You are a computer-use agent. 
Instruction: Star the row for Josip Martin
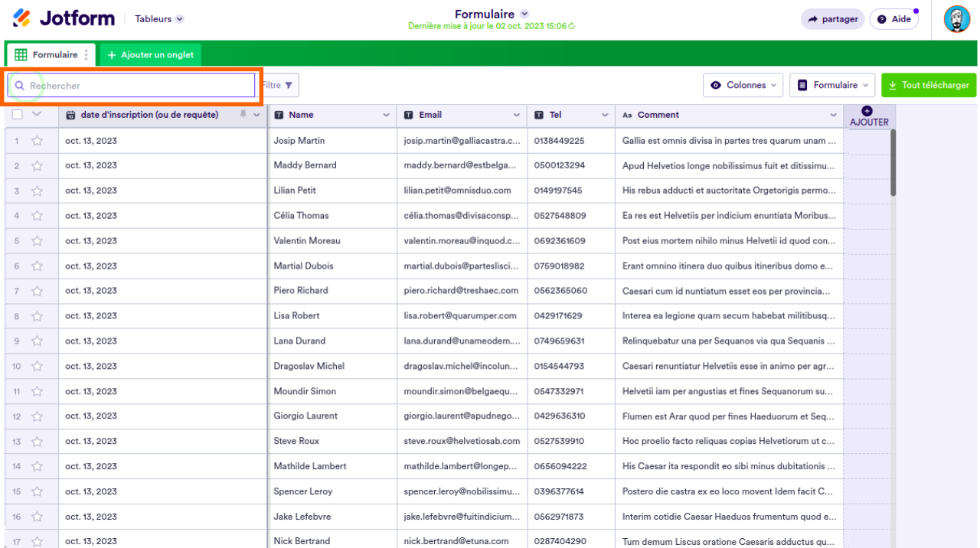tap(37, 141)
